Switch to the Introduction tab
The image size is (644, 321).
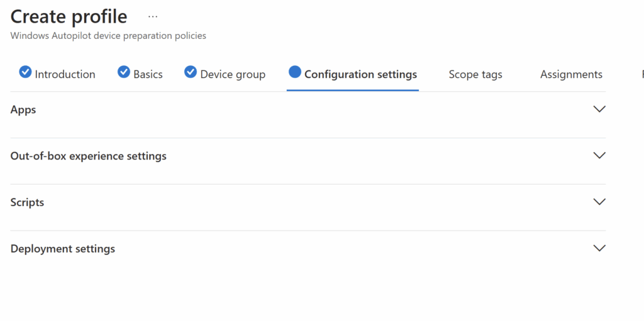click(x=65, y=74)
